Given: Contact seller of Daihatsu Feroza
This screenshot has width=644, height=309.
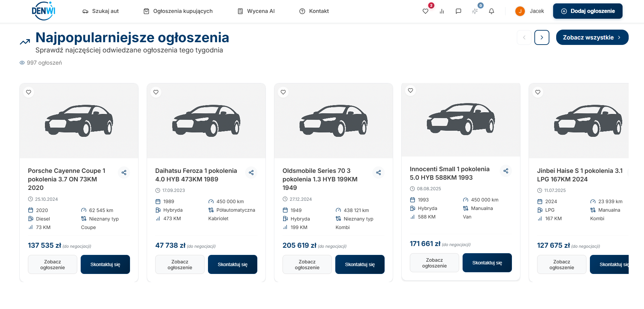Looking at the screenshot, I should click(232, 264).
